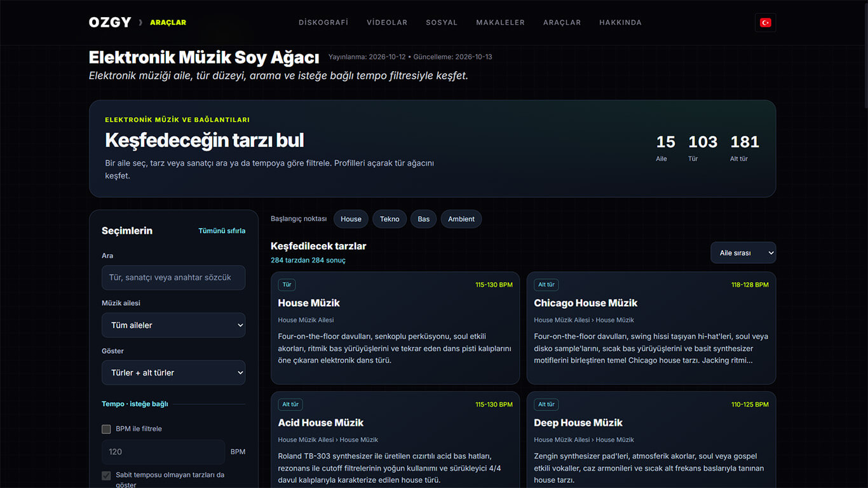Enable the BPM ile filtrele checkbox
The width and height of the screenshot is (868, 488).
[106, 429]
